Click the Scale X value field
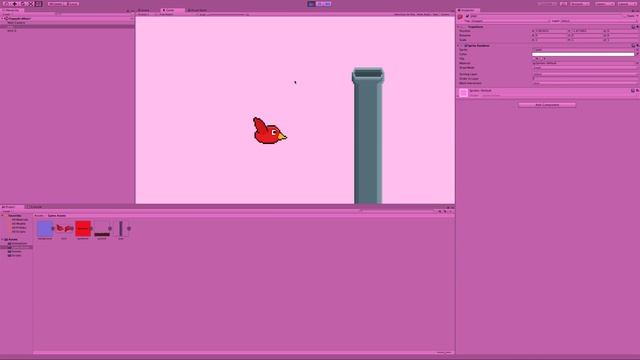640x360 pixels. [551, 40]
